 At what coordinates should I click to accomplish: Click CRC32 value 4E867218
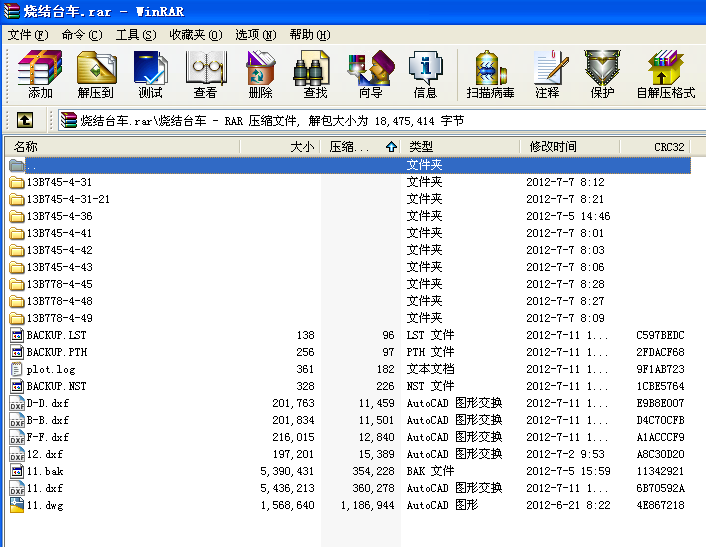click(x=661, y=505)
